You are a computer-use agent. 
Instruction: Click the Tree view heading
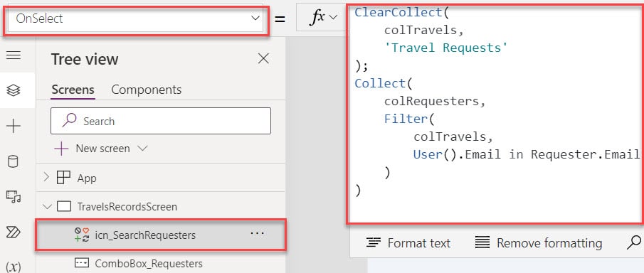(85, 59)
